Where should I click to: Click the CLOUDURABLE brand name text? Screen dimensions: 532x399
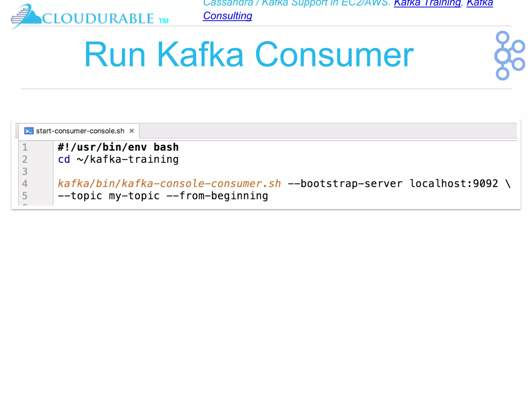click(98, 19)
